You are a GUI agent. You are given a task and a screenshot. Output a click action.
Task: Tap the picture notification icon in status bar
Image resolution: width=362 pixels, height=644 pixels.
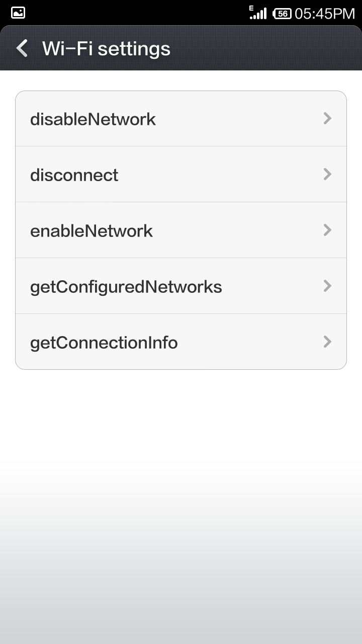click(x=18, y=13)
